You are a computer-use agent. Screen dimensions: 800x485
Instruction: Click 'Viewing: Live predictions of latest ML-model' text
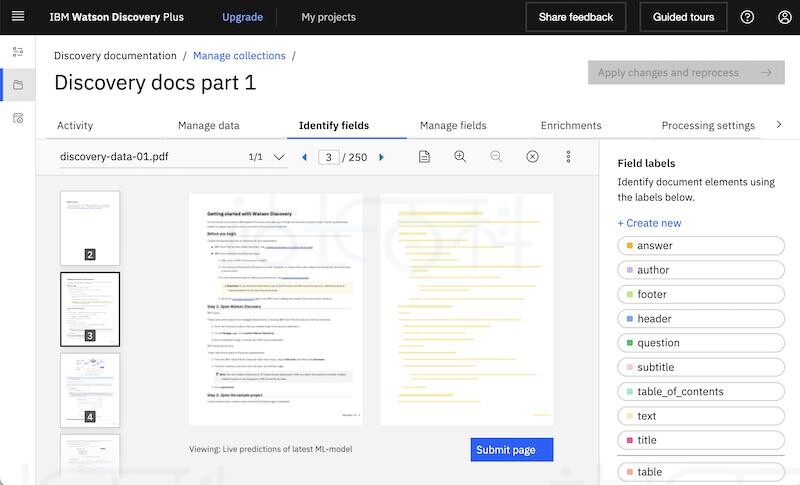270,449
